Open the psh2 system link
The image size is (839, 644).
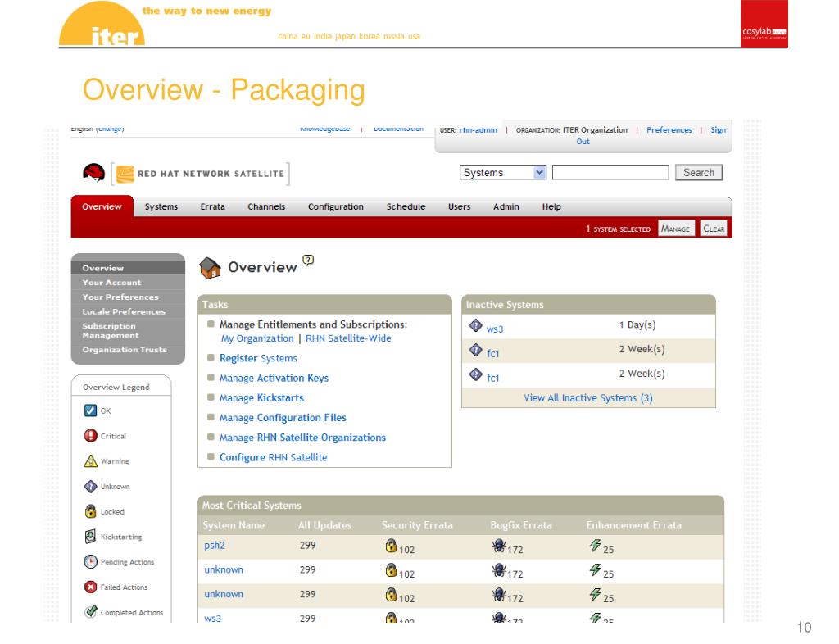[x=215, y=546]
